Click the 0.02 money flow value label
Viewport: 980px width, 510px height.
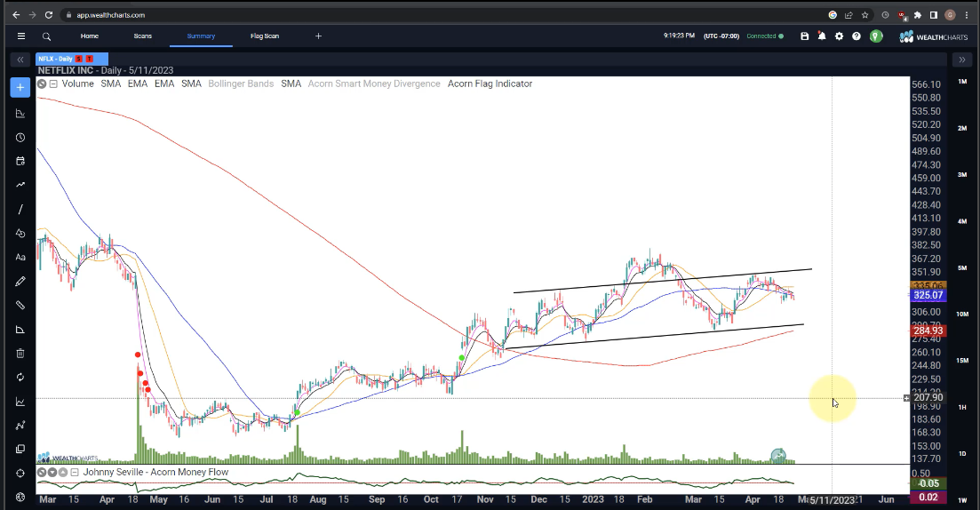(x=928, y=497)
